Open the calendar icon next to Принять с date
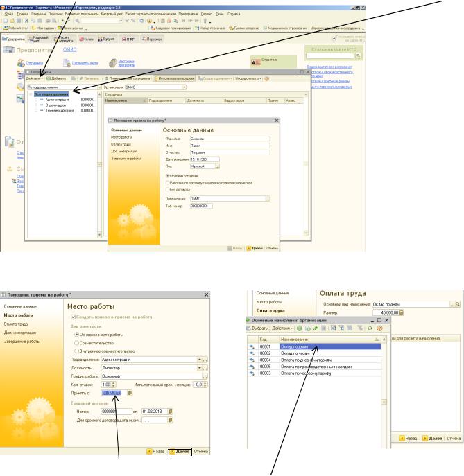 point(130,393)
